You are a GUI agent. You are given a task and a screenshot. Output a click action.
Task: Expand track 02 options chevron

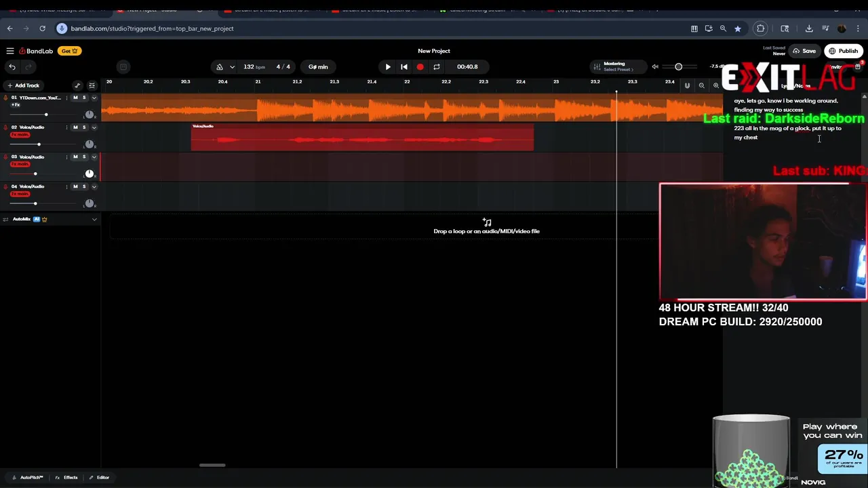point(94,127)
